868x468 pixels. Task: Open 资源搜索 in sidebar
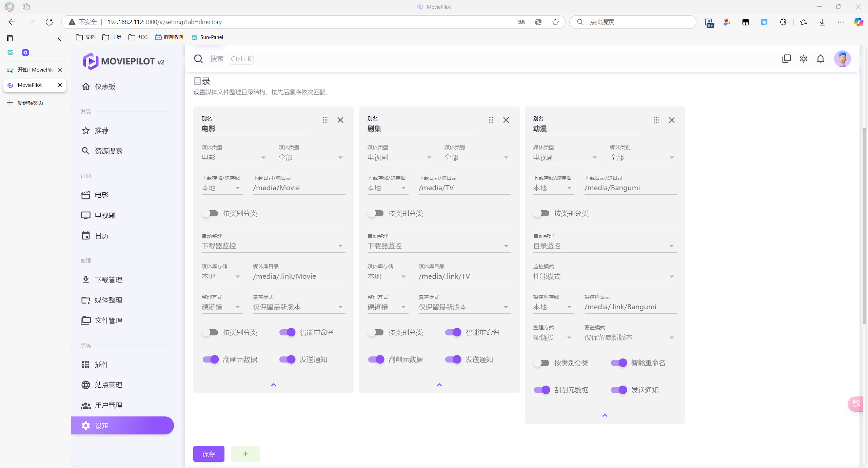tap(122, 151)
